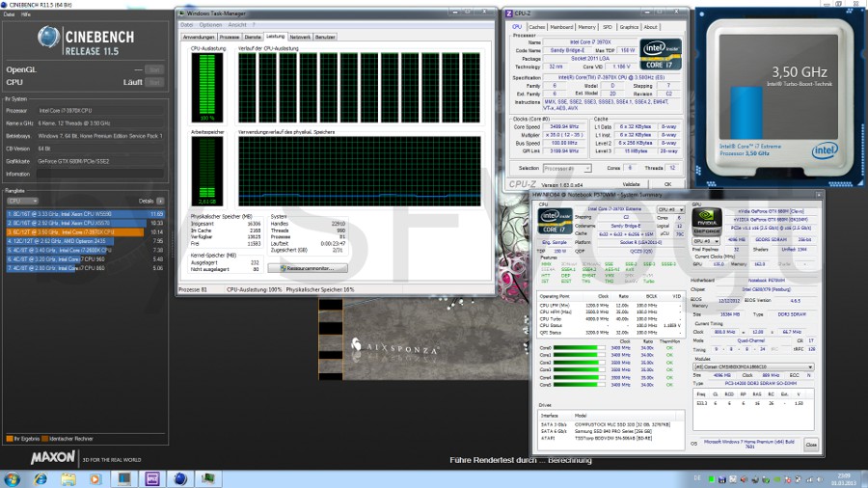Select the Cinebench globe taskbar button
The image size is (868, 488).
point(180,479)
